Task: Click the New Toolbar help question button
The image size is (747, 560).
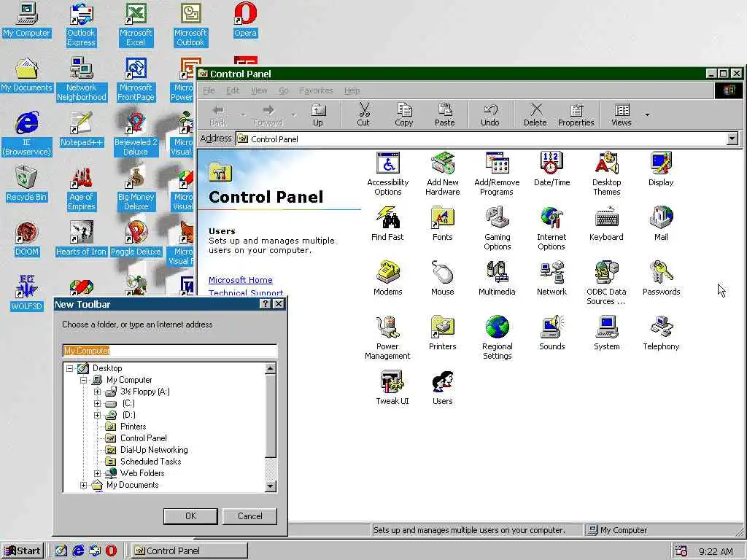Action: pos(266,304)
